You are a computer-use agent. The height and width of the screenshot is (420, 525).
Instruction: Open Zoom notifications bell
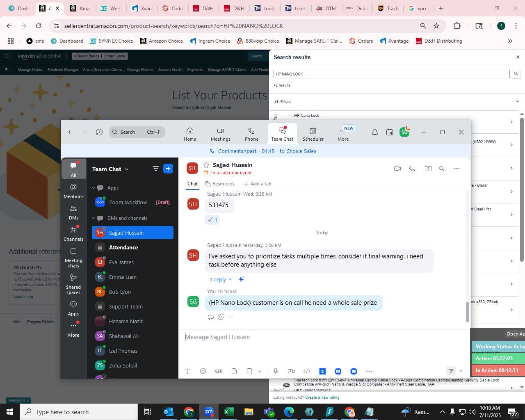click(x=375, y=132)
